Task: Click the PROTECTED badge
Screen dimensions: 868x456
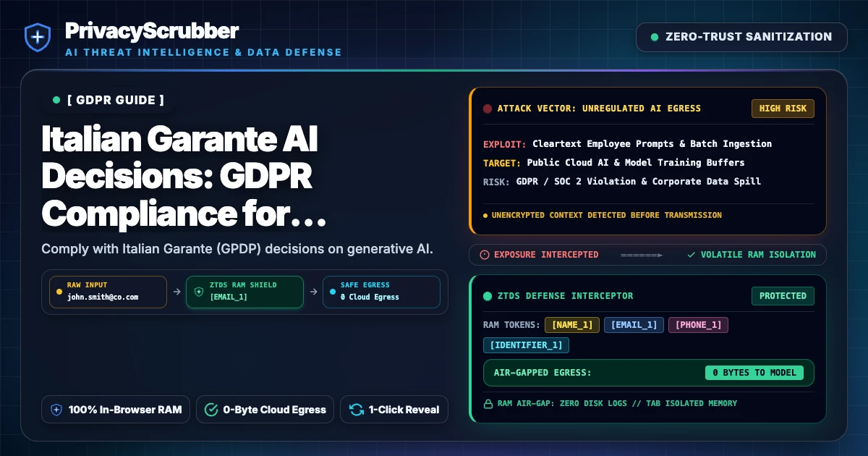Action: coord(783,295)
